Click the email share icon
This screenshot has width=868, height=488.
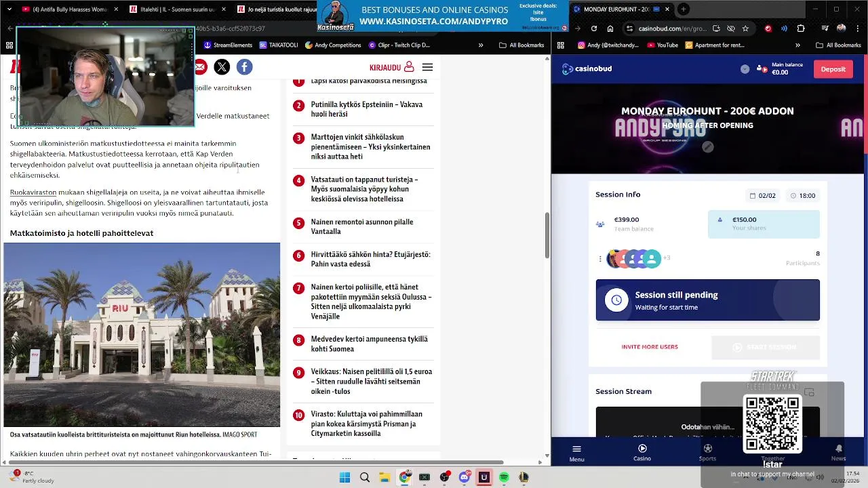point(200,66)
